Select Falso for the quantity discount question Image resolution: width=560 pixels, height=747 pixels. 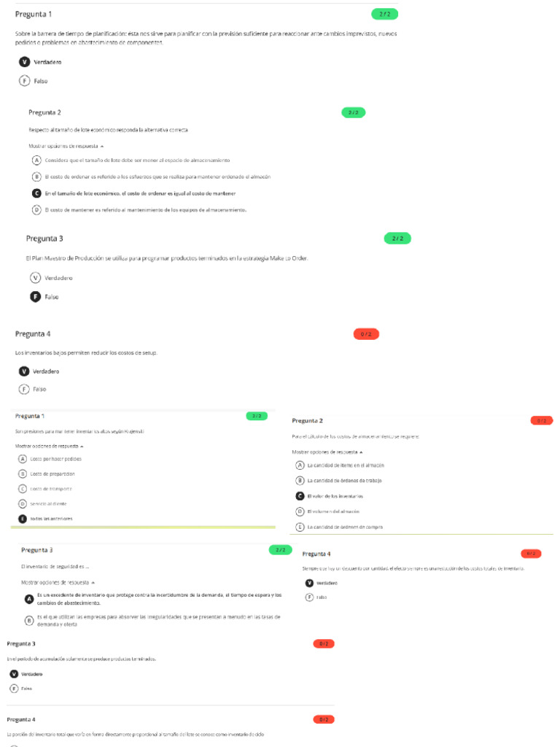309,597
